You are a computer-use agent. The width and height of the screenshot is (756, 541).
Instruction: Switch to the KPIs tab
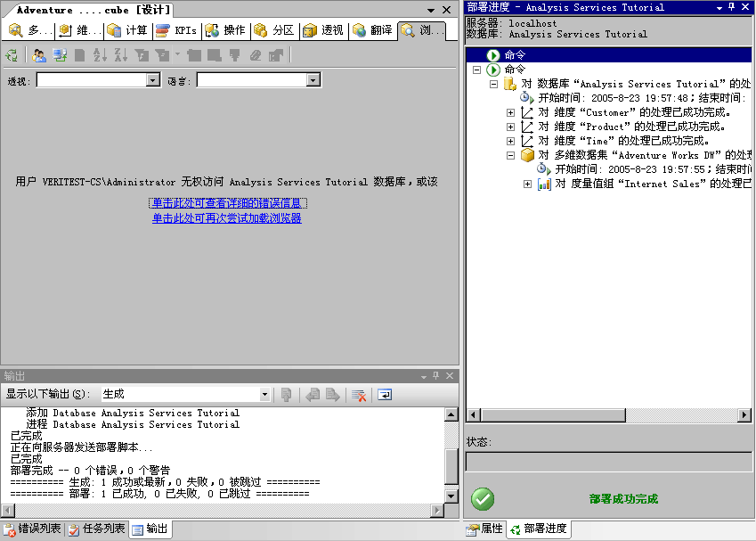(176, 30)
